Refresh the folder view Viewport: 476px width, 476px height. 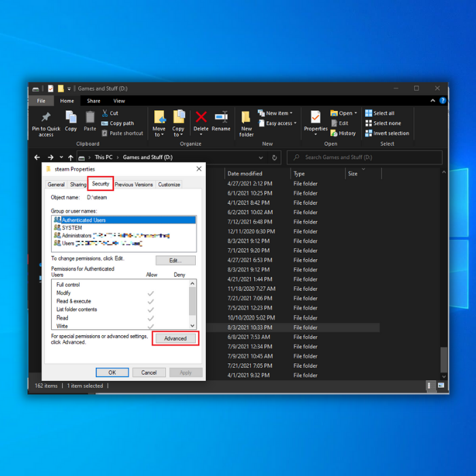click(275, 158)
